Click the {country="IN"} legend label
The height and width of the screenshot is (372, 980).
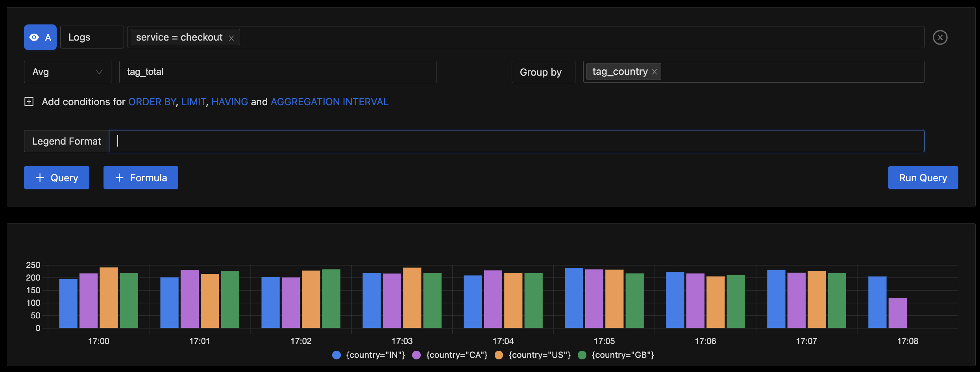tap(375, 355)
